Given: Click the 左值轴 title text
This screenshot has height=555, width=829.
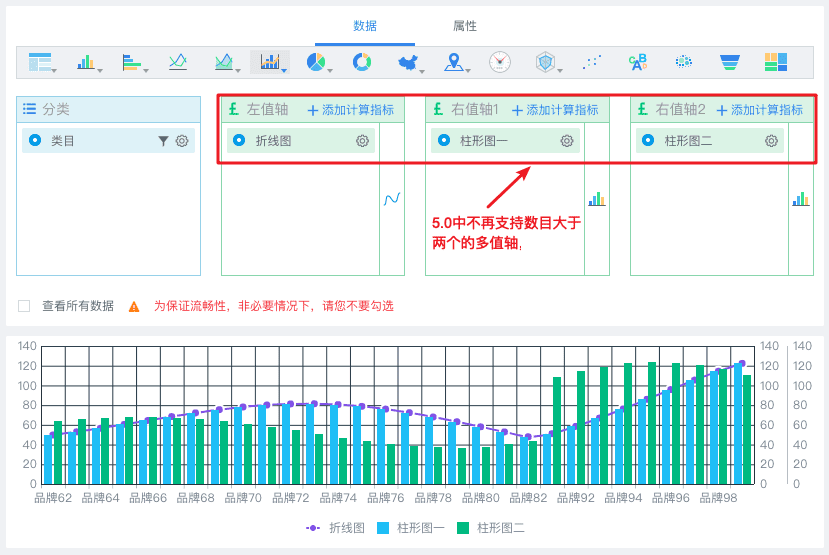Looking at the screenshot, I should [268, 109].
